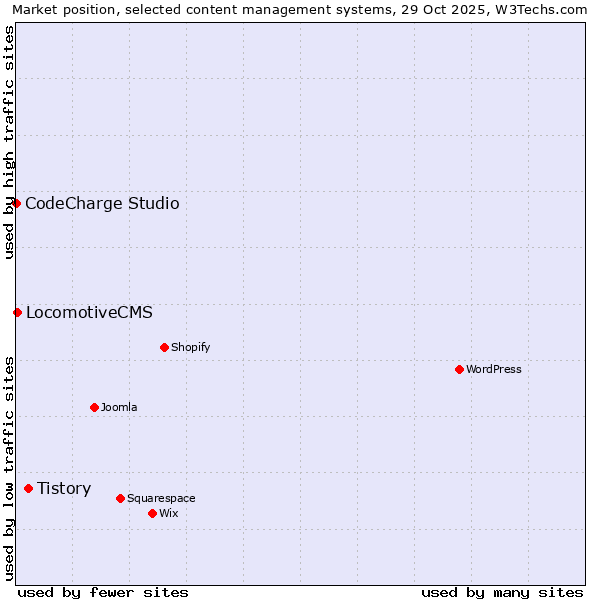Viewport: 600px width, 600px height.
Task: Select the Shopify diamond marker
Action: [164, 347]
